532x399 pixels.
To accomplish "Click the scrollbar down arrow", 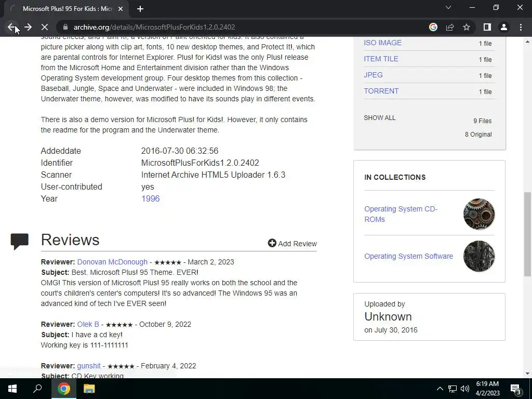I will [x=527, y=374].
